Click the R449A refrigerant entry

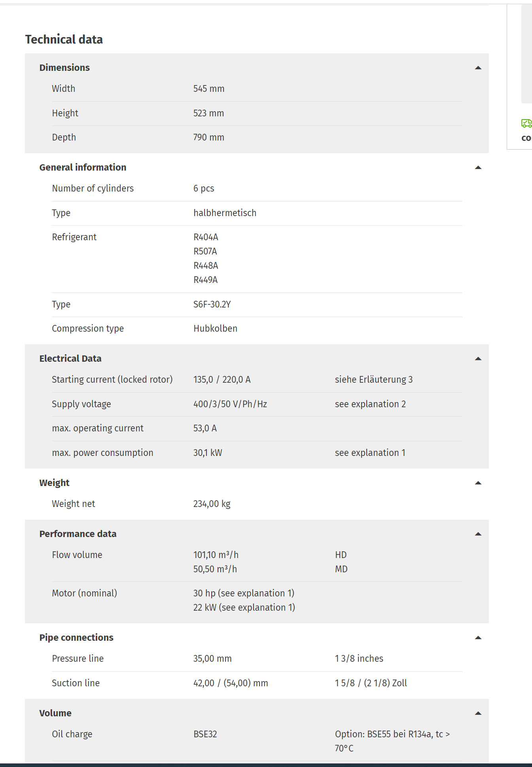click(x=205, y=280)
